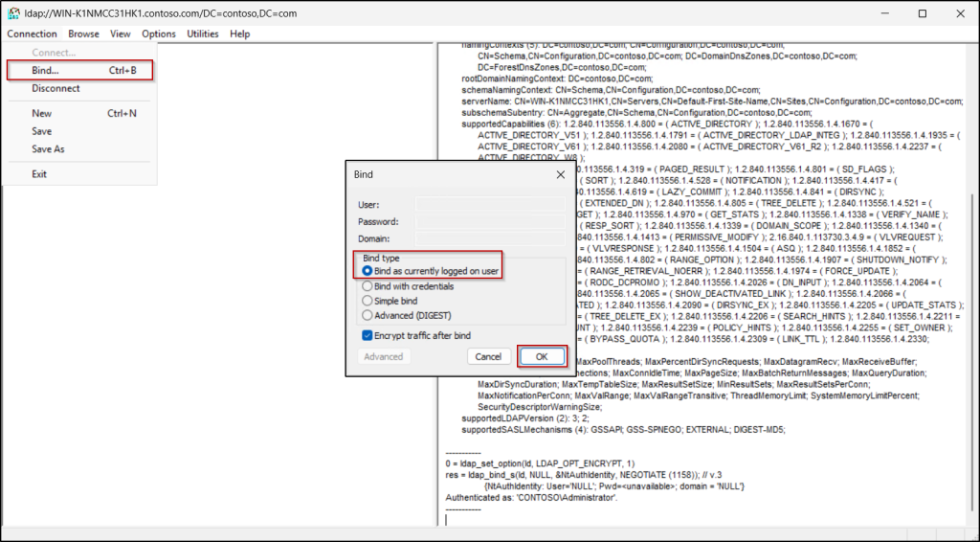980x542 pixels.
Task: Choose Save As from the Connection menu
Action: click(48, 149)
